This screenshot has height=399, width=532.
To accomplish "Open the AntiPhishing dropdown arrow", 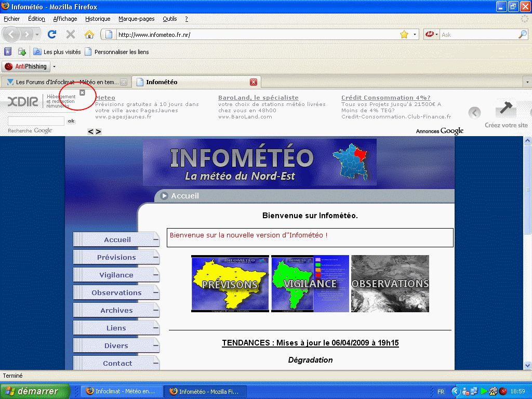I will 54,66.
